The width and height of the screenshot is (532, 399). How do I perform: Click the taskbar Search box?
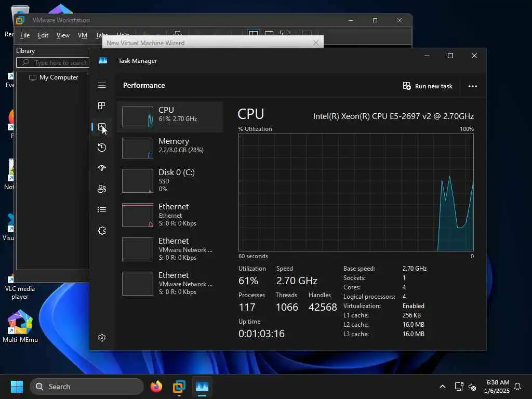point(87,387)
